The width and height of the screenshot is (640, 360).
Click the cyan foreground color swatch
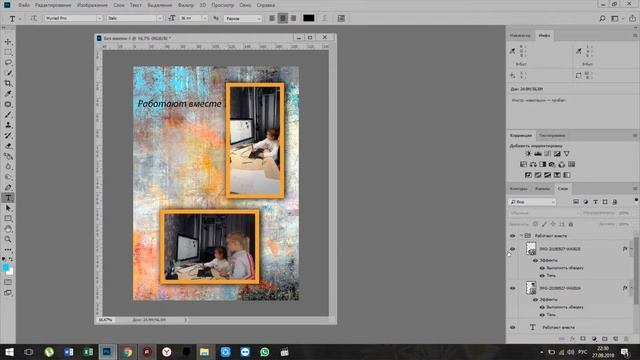(5, 267)
